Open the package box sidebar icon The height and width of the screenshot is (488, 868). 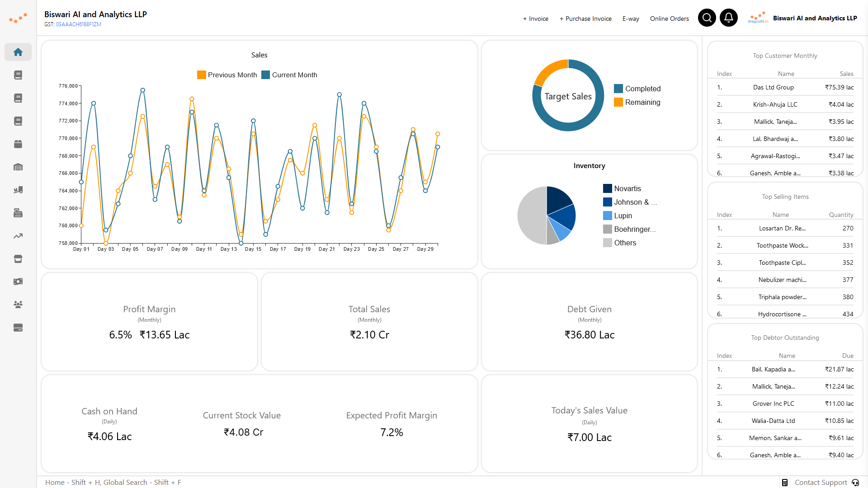[x=18, y=144]
